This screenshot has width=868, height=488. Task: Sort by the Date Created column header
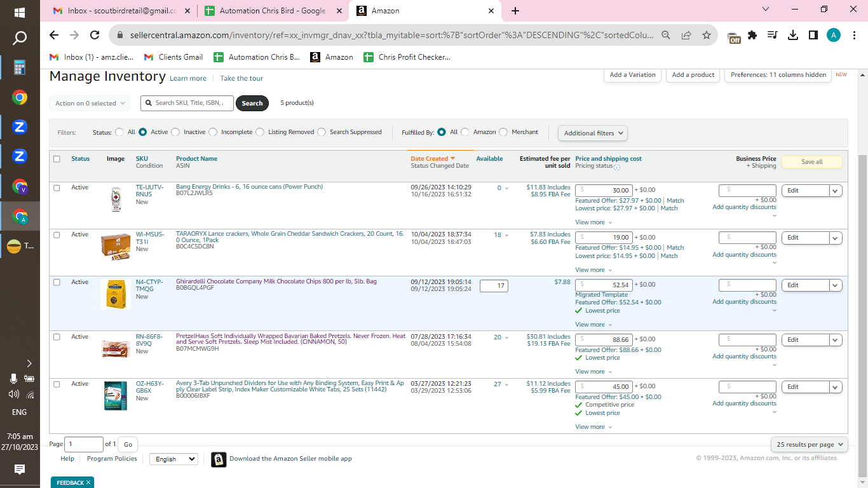coord(433,159)
